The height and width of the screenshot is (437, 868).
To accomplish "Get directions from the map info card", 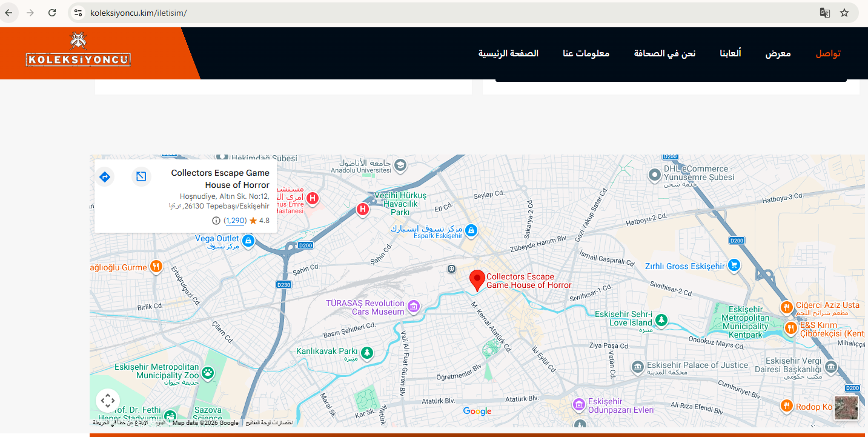I will 105,177.
